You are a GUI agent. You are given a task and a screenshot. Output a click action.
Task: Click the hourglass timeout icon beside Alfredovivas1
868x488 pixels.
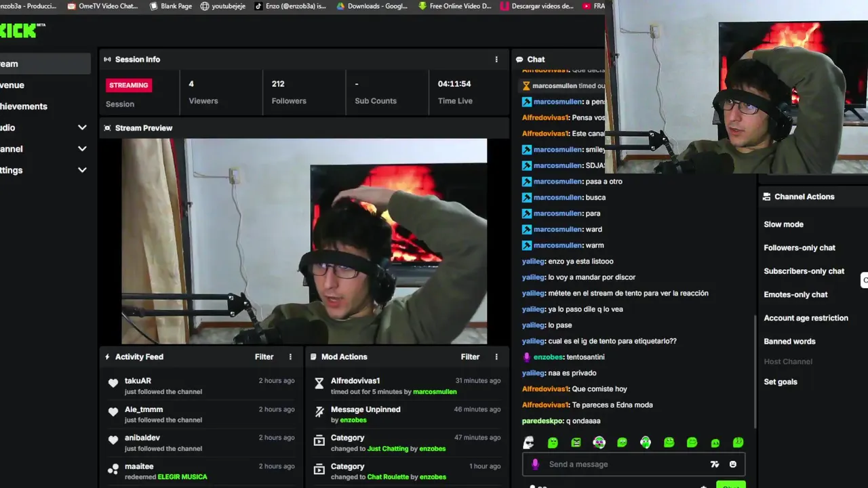pyautogui.click(x=319, y=383)
